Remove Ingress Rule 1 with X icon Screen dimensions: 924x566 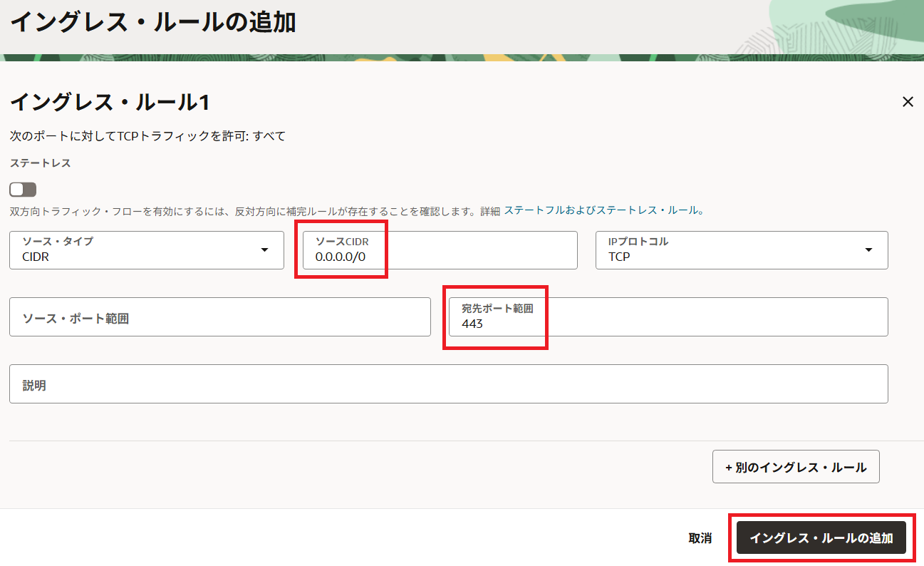[x=908, y=102]
